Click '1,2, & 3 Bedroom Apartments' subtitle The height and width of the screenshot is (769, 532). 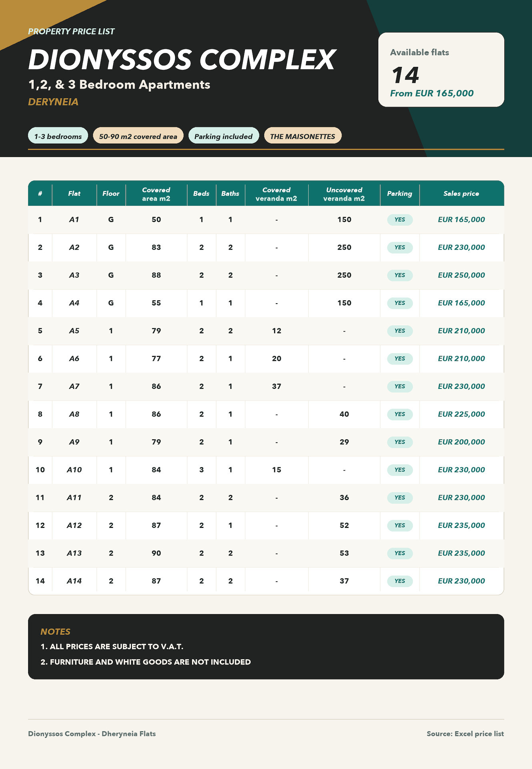click(x=119, y=85)
